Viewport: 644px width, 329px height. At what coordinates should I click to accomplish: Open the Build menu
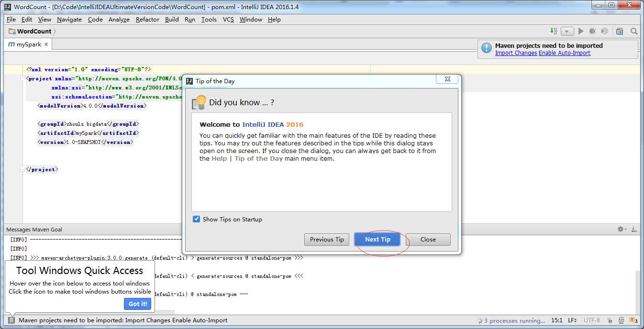pos(172,20)
